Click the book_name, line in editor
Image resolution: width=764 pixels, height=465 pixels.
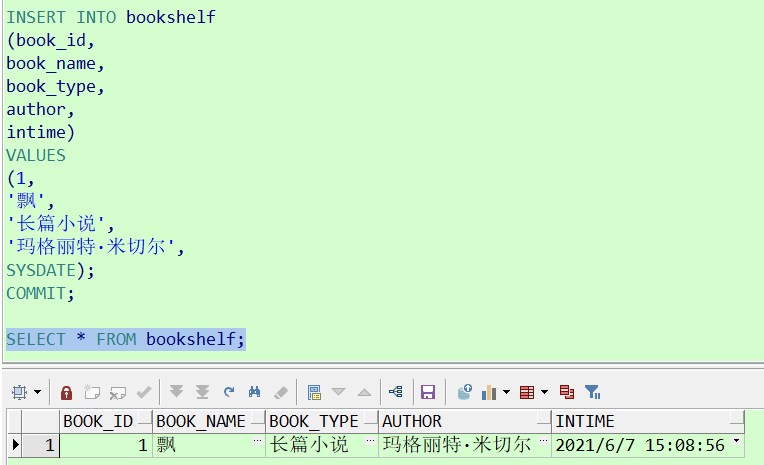[x=55, y=63]
